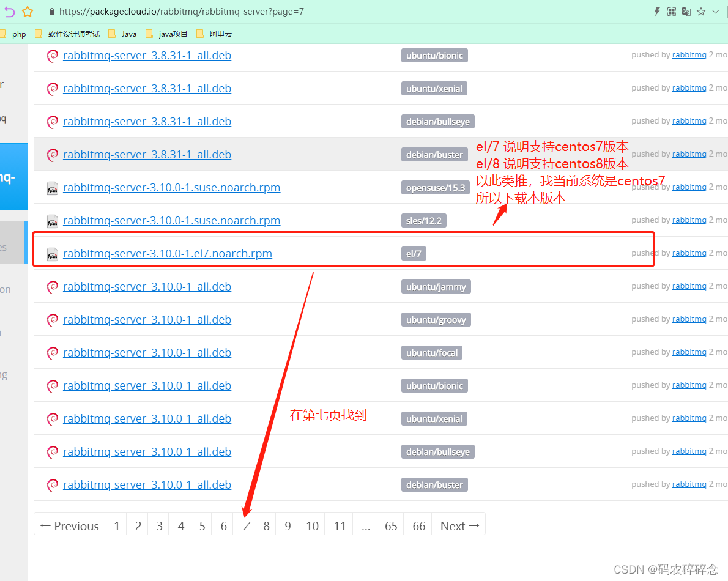Go to page 1
Screen dimensions: 728x581
[117, 526]
